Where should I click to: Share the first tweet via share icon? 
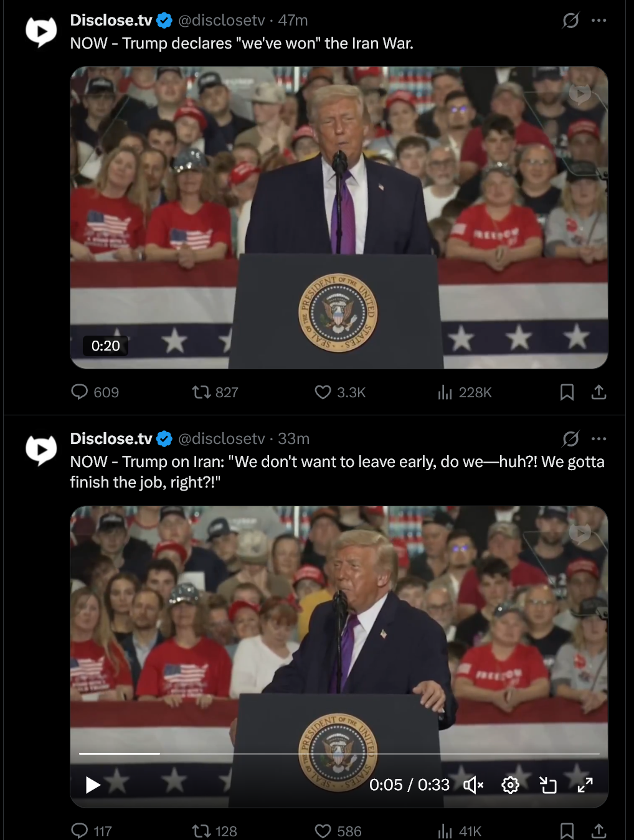(599, 392)
